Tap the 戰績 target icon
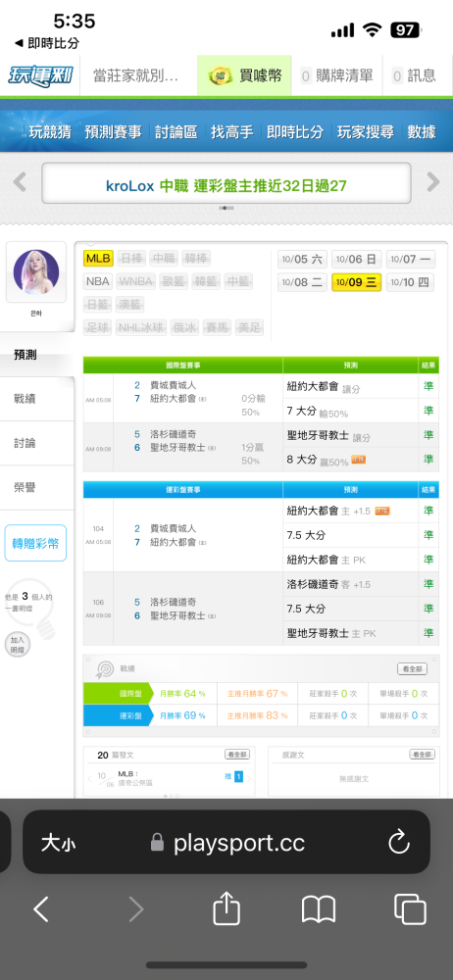The image size is (453, 980). [x=104, y=669]
